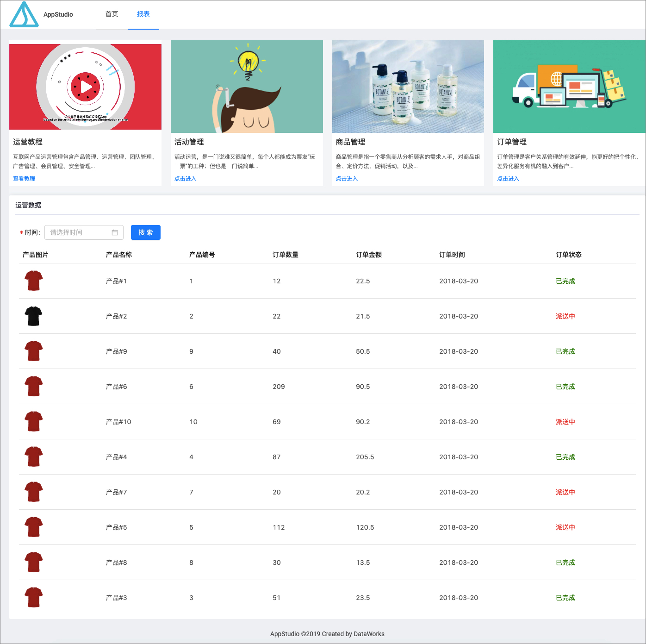Open the delivery truck image in 订单管理 card
646x644 pixels.
click(x=570, y=87)
